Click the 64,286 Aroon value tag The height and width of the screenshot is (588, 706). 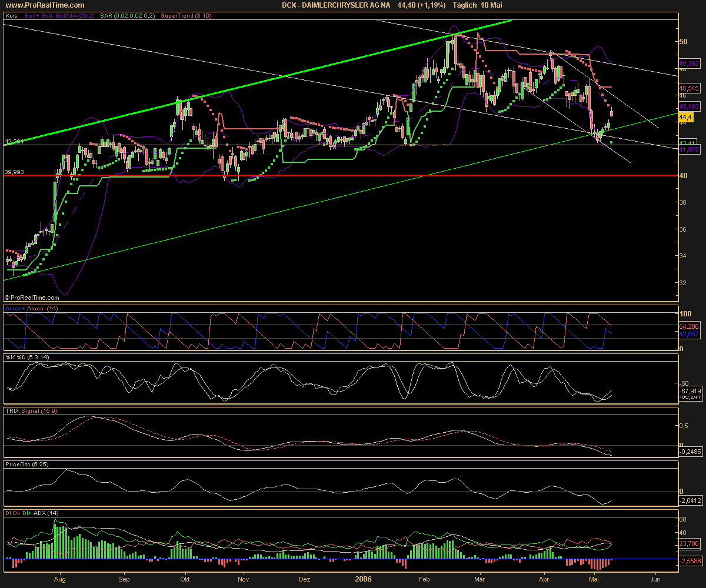point(689,325)
